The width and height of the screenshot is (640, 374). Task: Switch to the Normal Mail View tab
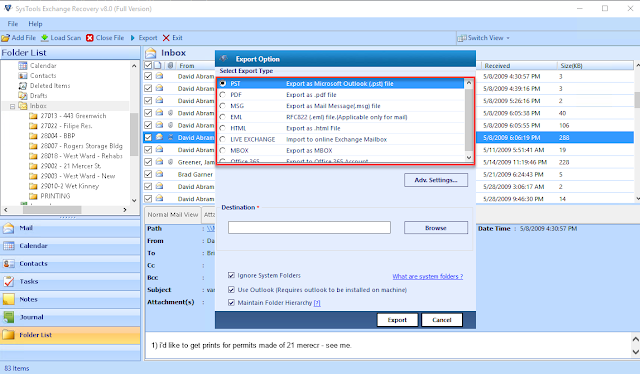point(173,215)
